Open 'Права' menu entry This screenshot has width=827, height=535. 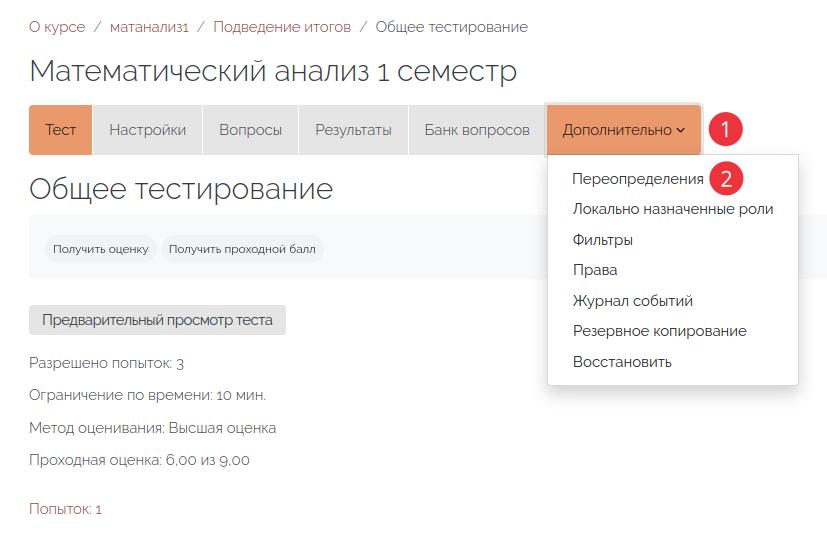595,270
